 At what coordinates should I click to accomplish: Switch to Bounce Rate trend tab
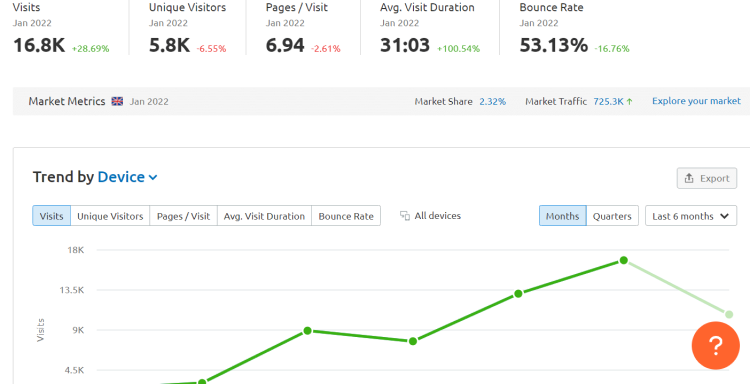346,216
